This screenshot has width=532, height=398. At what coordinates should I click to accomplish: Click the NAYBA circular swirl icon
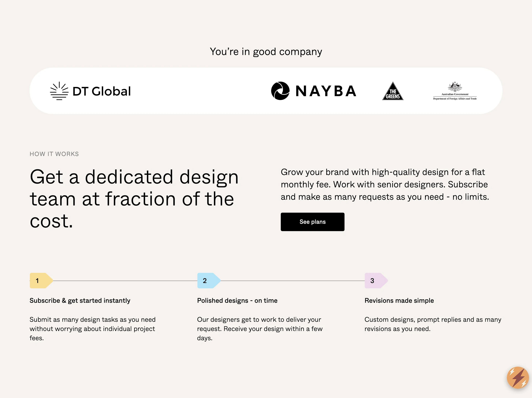click(280, 91)
